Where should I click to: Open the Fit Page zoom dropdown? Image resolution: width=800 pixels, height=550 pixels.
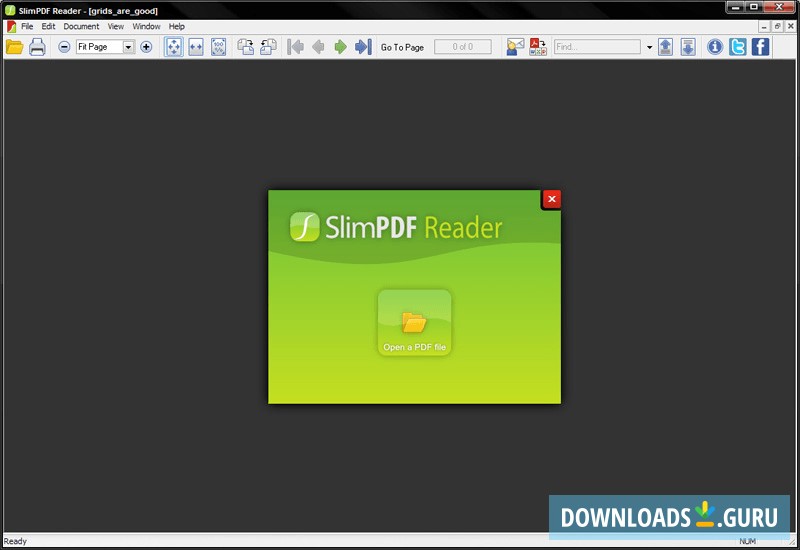coord(129,47)
